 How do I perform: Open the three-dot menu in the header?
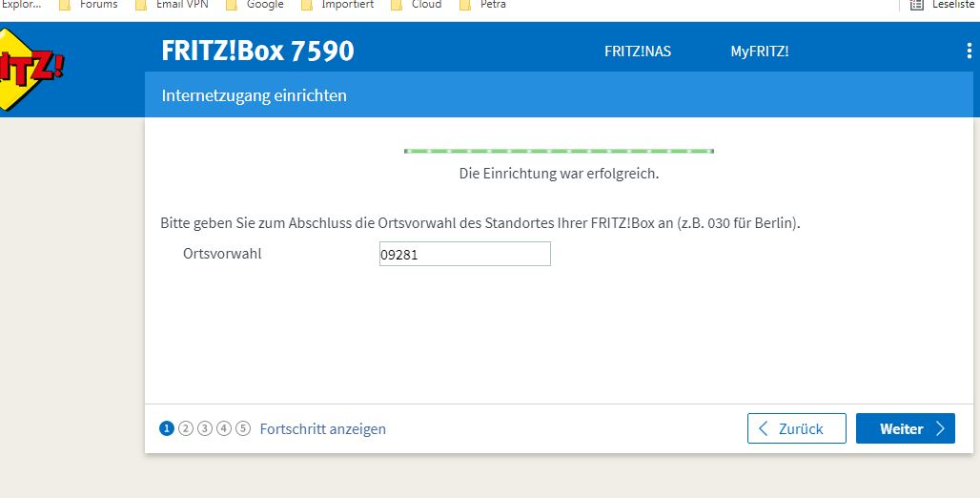point(969,51)
